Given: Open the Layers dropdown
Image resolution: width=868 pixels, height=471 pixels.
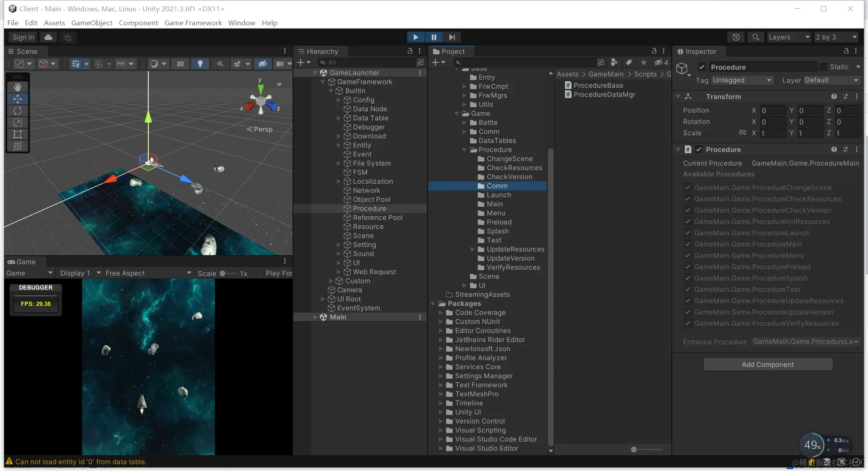Looking at the screenshot, I should [x=789, y=37].
